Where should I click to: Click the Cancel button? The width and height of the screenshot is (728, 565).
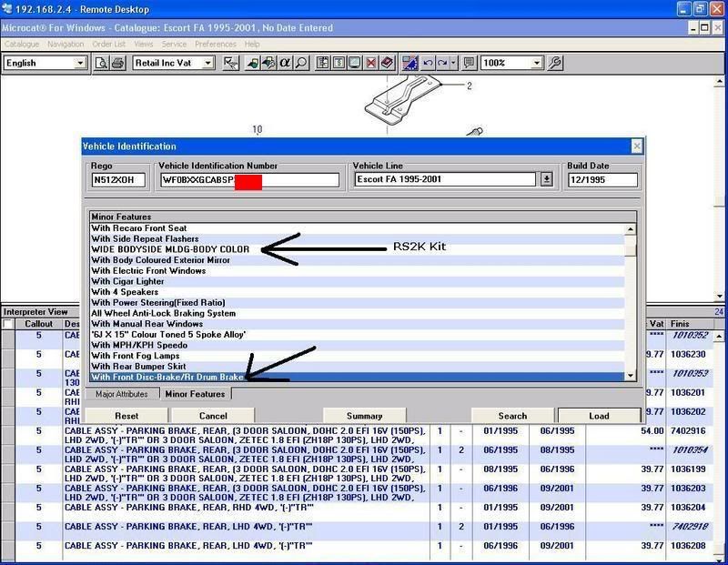(213, 416)
